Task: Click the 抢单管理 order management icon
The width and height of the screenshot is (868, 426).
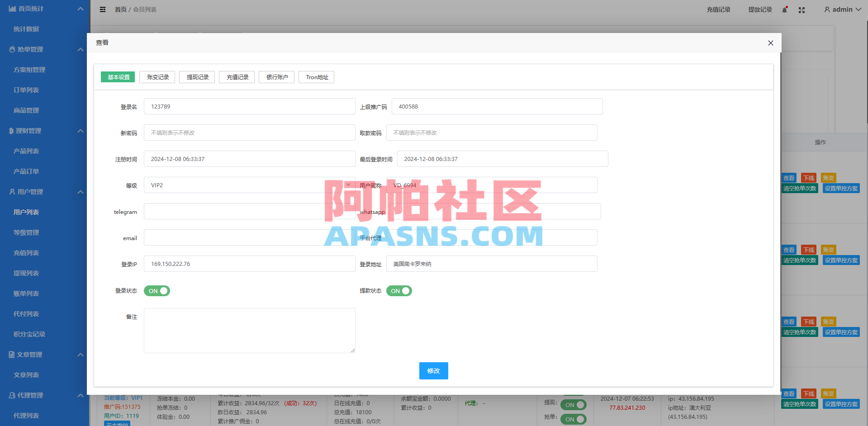Action: point(12,49)
